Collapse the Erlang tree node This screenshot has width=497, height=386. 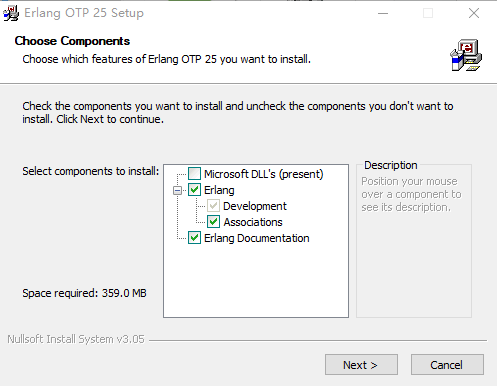177,190
